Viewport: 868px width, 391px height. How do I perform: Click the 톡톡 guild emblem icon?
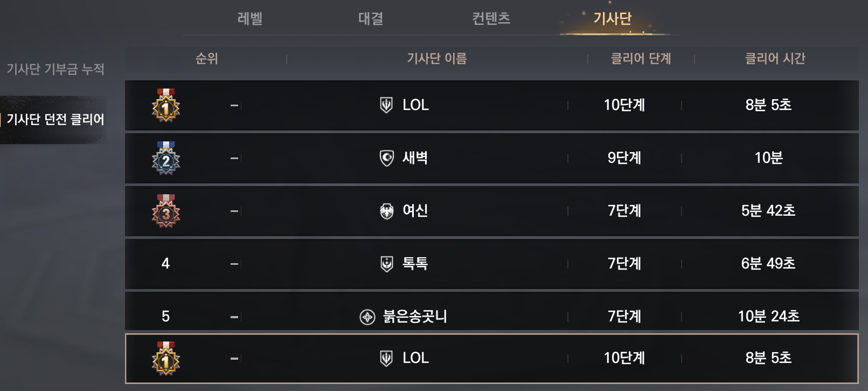point(386,264)
